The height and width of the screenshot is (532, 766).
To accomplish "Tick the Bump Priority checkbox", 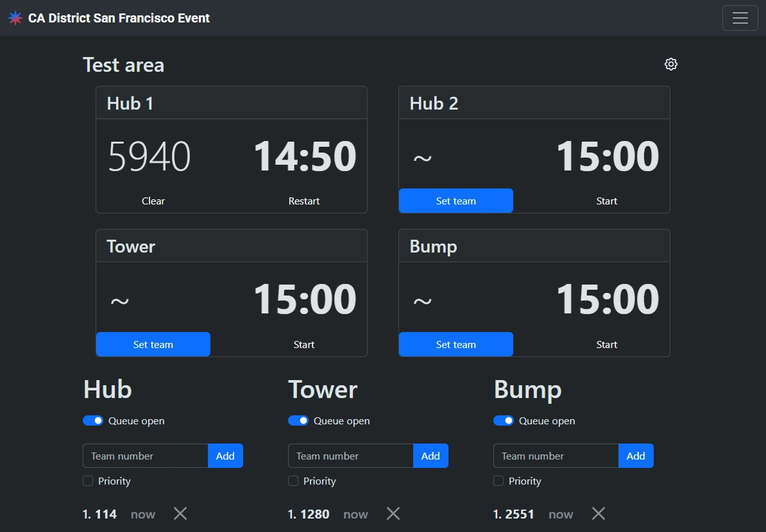I will point(498,481).
